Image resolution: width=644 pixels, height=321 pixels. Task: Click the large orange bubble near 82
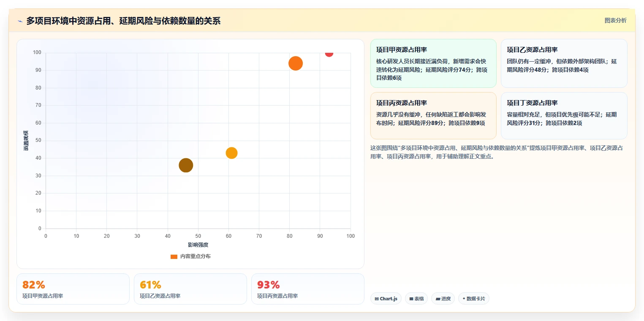(296, 63)
